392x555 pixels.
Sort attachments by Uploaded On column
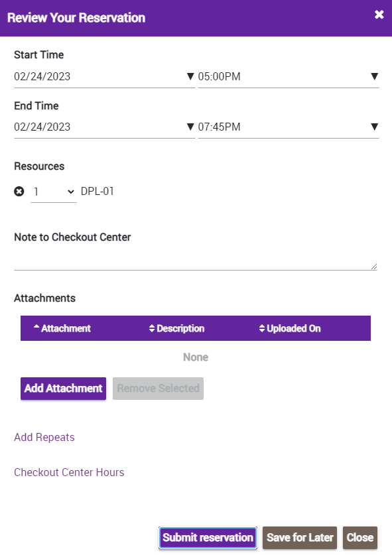[x=290, y=328]
